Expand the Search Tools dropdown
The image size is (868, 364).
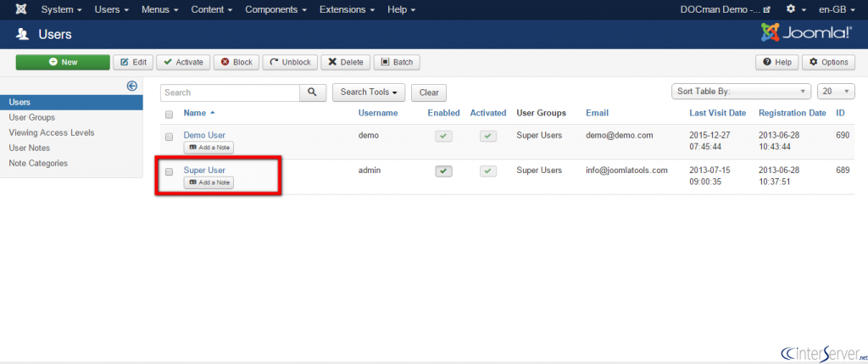[x=369, y=92]
